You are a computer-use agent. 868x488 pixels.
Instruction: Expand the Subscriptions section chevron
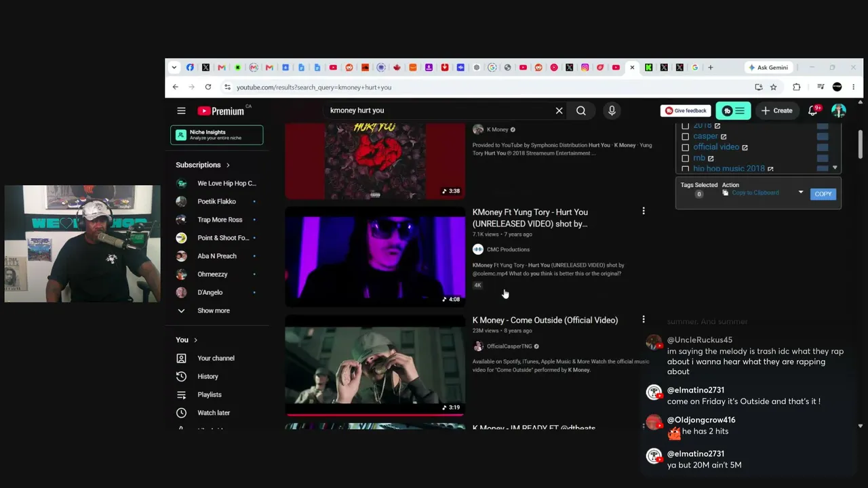228,165
